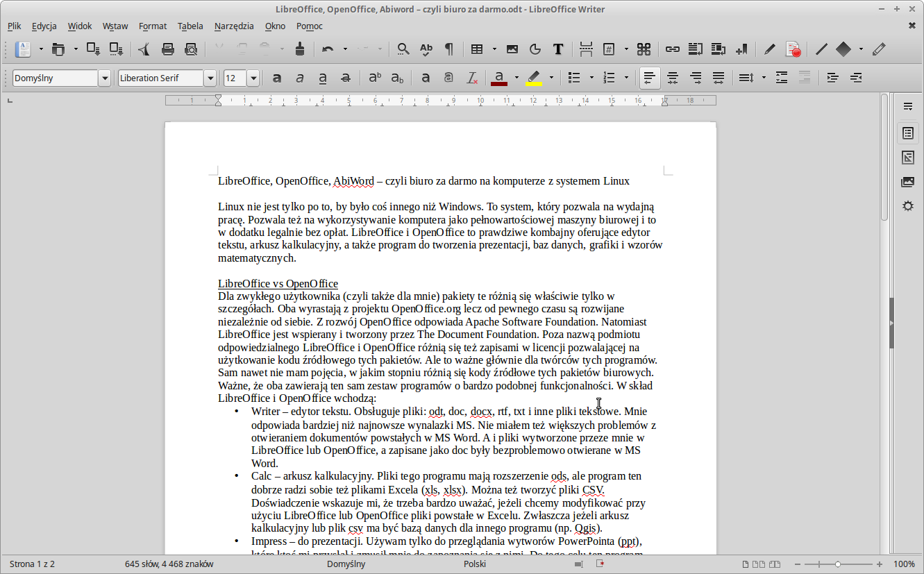Expand the numbering list dropdown arrow
924x574 pixels.
[x=626, y=78]
